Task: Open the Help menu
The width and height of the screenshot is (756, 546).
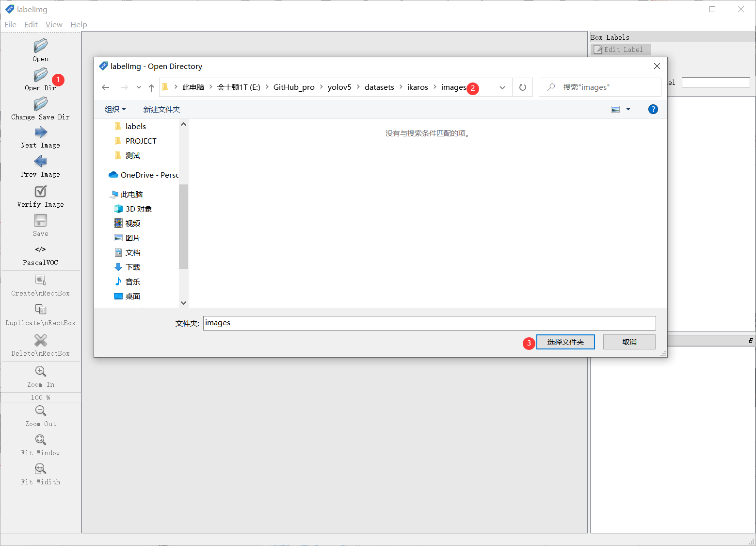Action: [x=79, y=25]
